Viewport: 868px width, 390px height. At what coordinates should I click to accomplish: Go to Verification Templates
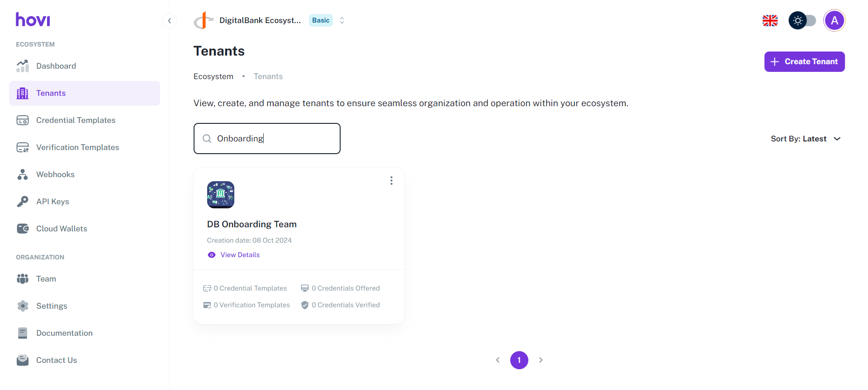[77, 147]
